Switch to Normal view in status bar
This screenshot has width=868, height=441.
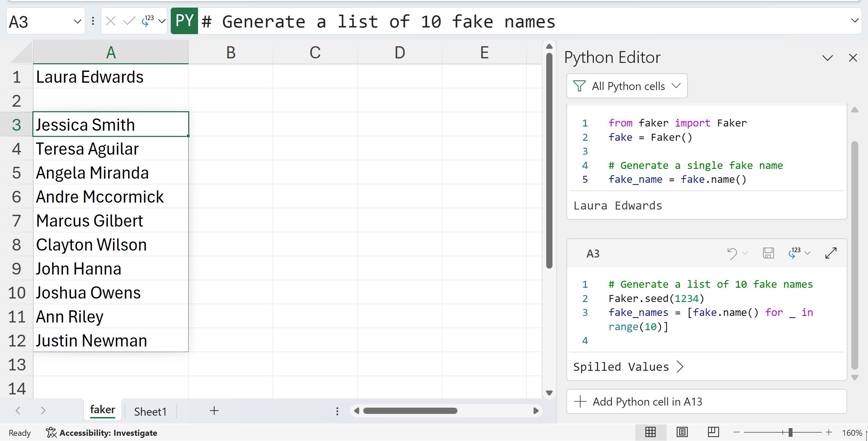pyautogui.click(x=650, y=432)
